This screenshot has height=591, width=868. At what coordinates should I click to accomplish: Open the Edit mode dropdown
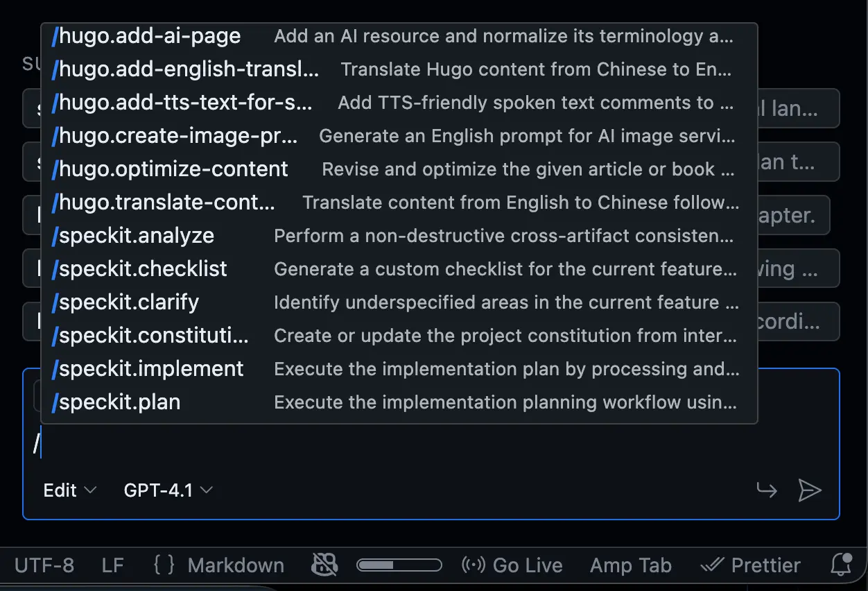(69, 490)
